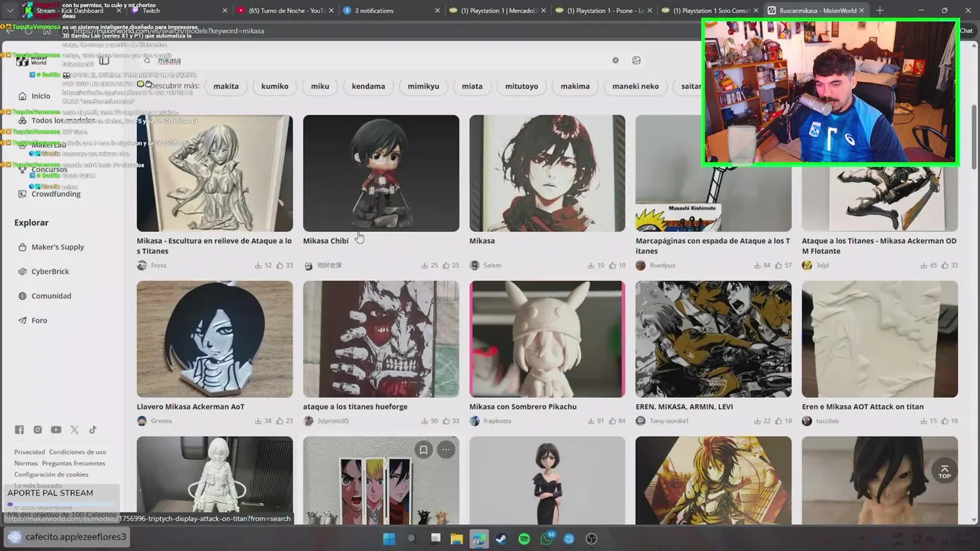Image resolution: width=980 pixels, height=551 pixels.
Task: Open Privacidad footer link
Action: click(30, 452)
